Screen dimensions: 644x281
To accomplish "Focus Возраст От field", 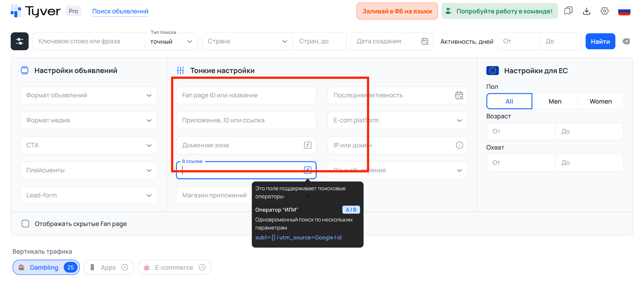I will pyautogui.click(x=520, y=132).
